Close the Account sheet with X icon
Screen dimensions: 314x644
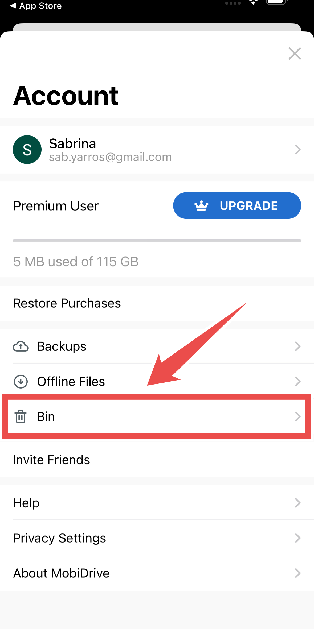pyautogui.click(x=295, y=53)
